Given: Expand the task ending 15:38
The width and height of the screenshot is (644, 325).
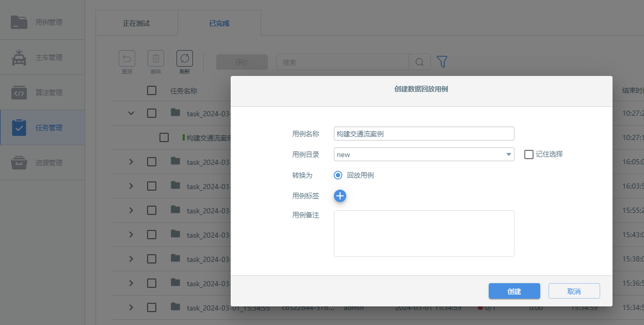Looking at the screenshot, I should coord(131,259).
